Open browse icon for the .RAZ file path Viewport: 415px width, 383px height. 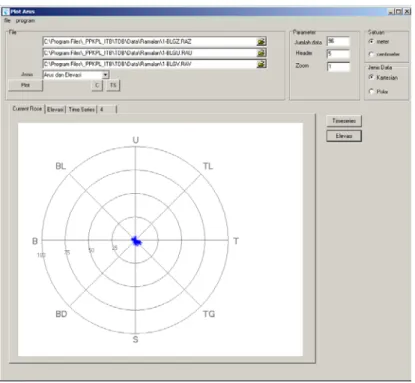pyautogui.click(x=261, y=42)
